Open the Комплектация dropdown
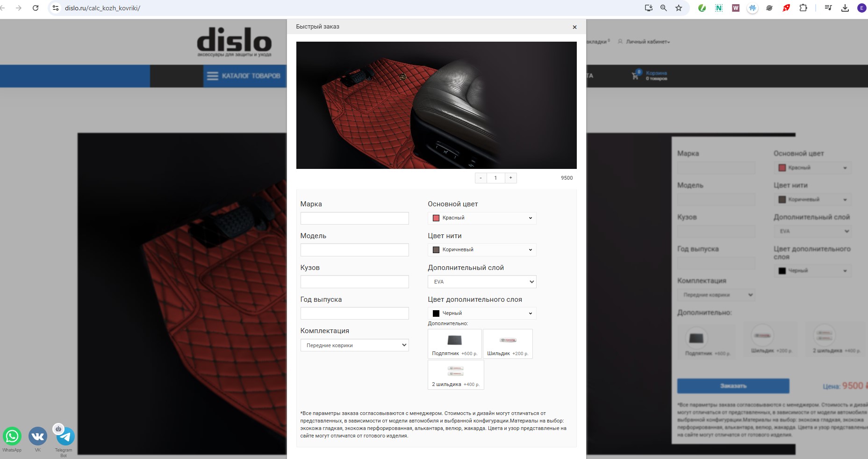The width and height of the screenshot is (868, 459). pos(354,345)
